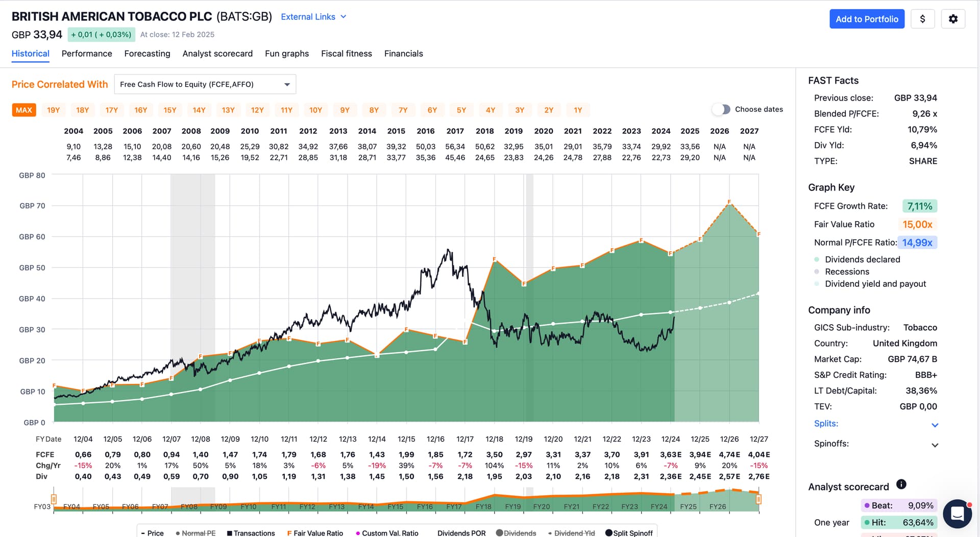The width and height of the screenshot is (980, 537).
Task: Click the Dividends declared key item
Action: pos(857,259)
